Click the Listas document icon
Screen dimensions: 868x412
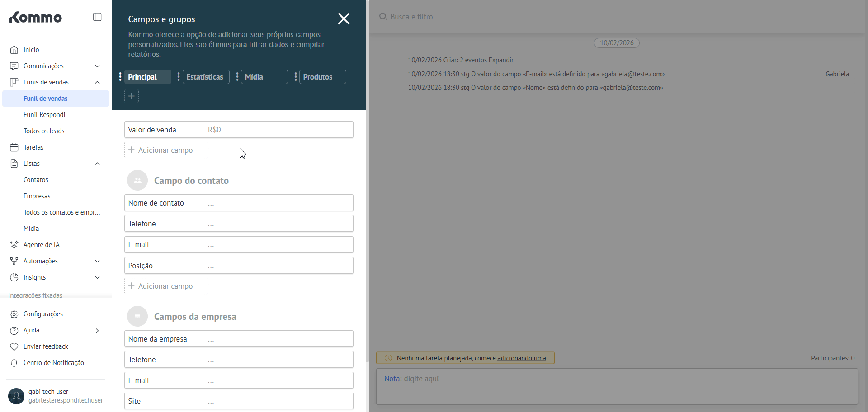point(14,164)
